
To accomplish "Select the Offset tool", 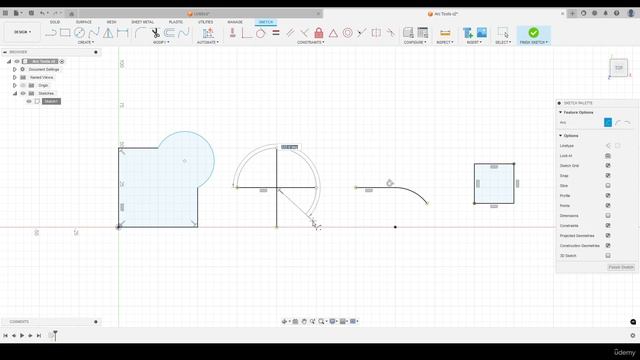I will (x=169, y=33).
